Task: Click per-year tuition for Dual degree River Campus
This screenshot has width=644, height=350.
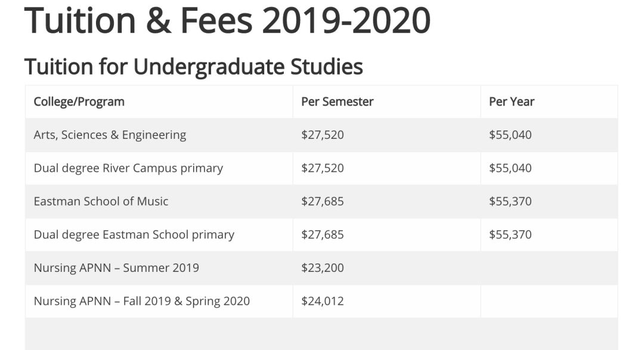Action: pos(510,168)
